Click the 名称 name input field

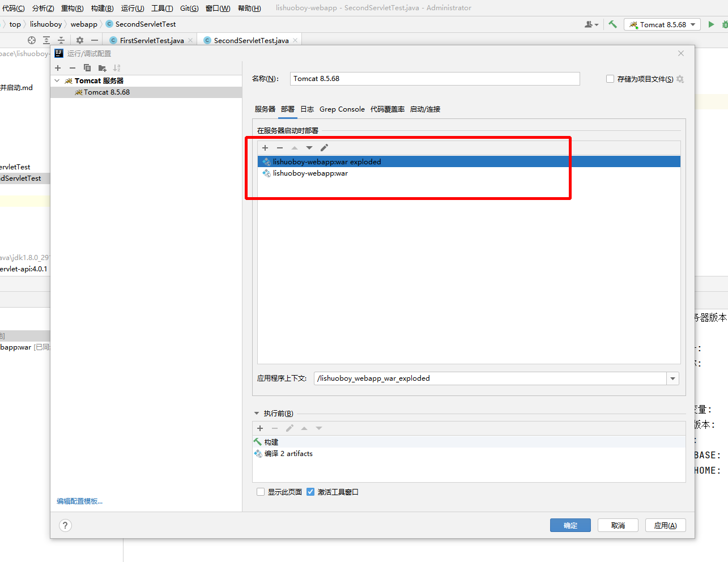click(x=435, y=79)
